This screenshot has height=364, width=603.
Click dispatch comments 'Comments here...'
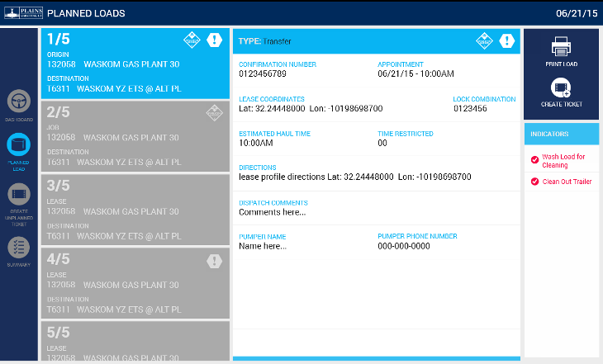point(273,212)
